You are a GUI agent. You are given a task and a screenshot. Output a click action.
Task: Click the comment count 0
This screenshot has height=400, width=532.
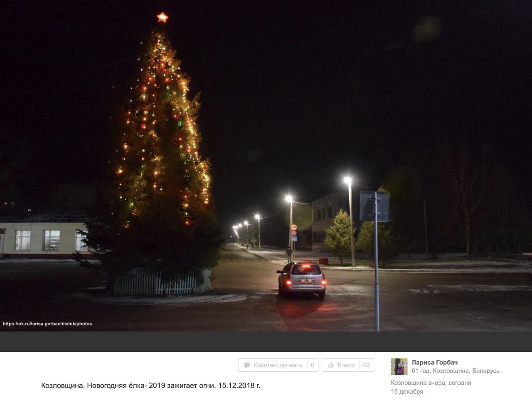(x=313, y=365)
